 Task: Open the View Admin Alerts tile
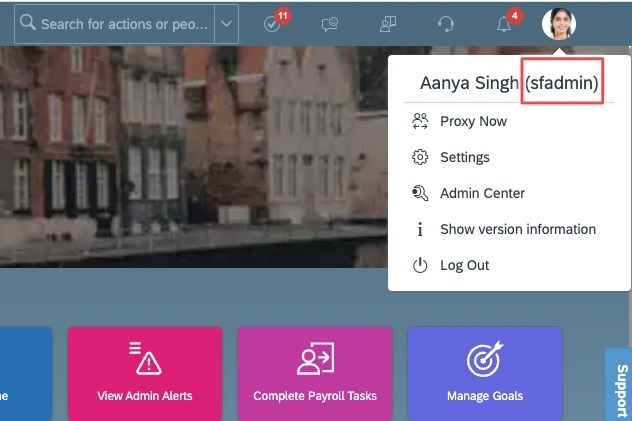tap(145, 374)
